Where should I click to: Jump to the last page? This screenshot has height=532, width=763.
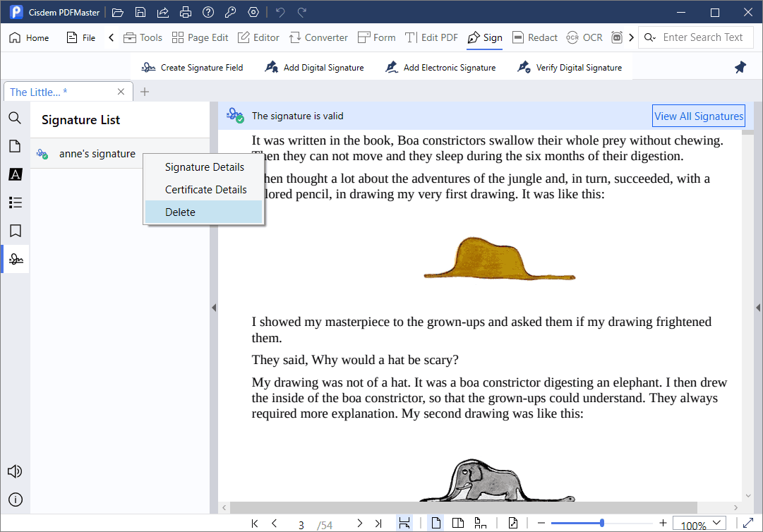point(378,524)
